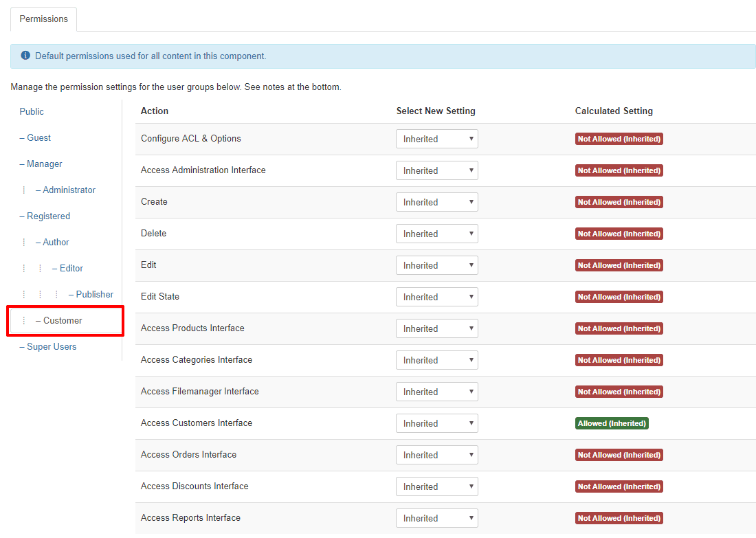Click the Allowed (Inherited) green badge
This screenshot has width=756, height=538.
coord(612,423)
